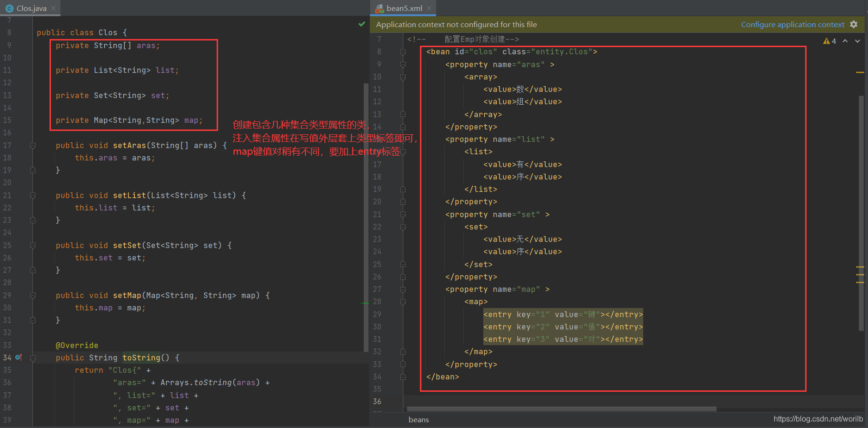The image size is (868, 428).
Task: Click the <value>数</value> line
Action: coord(523,89)
